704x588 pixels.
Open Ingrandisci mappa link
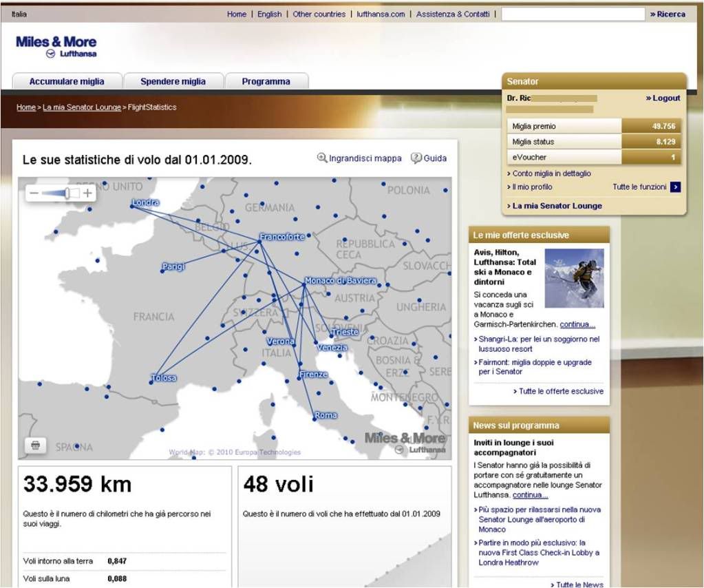tap(365, 158)
